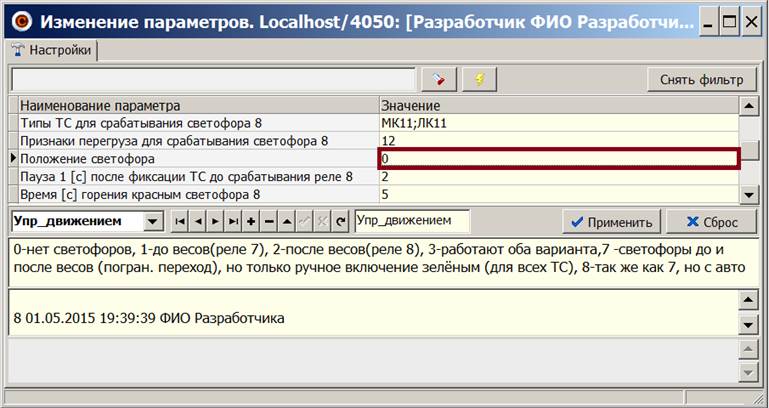Go to next record in navigator

click(x=215, y=222)
